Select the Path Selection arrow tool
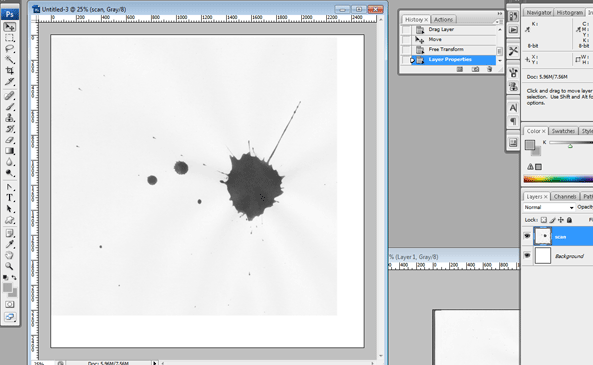This screenshot has height=365, width=593. pos(9,209)
